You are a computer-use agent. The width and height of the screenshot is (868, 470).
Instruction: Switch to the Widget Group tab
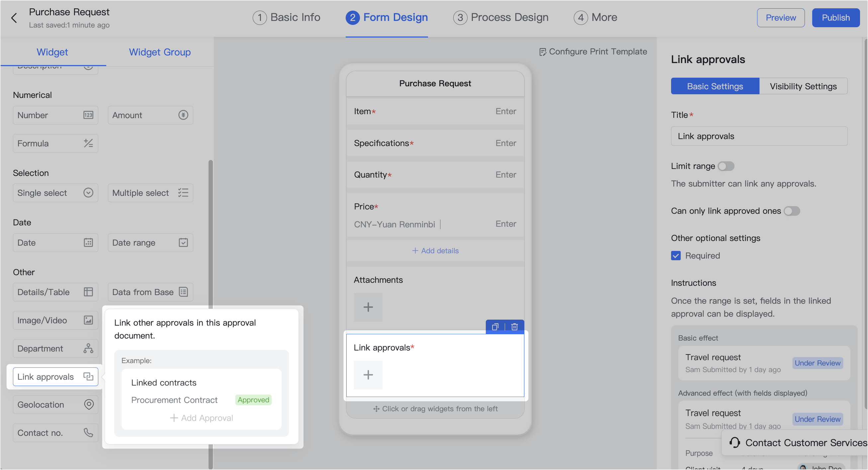coord(160,52)
